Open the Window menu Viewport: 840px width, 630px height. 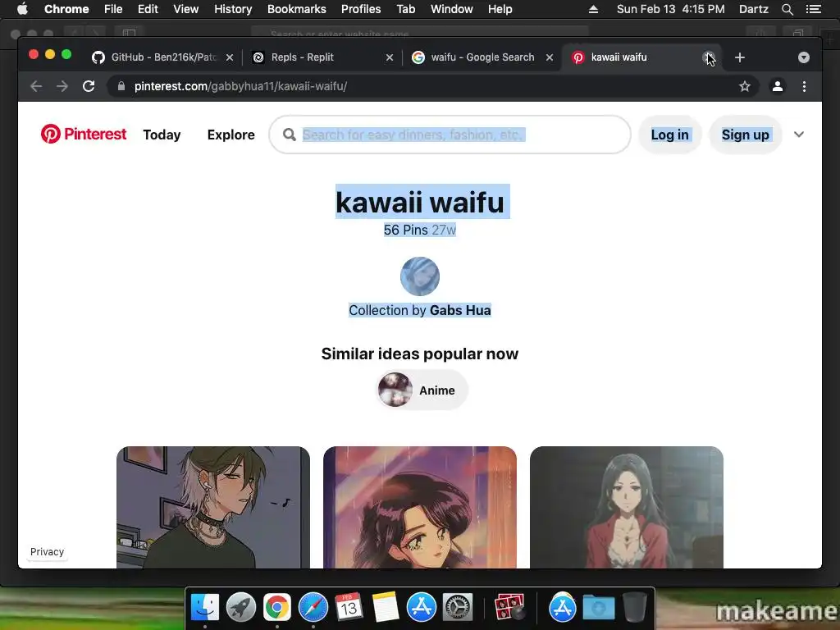click(x=452, y=9)
